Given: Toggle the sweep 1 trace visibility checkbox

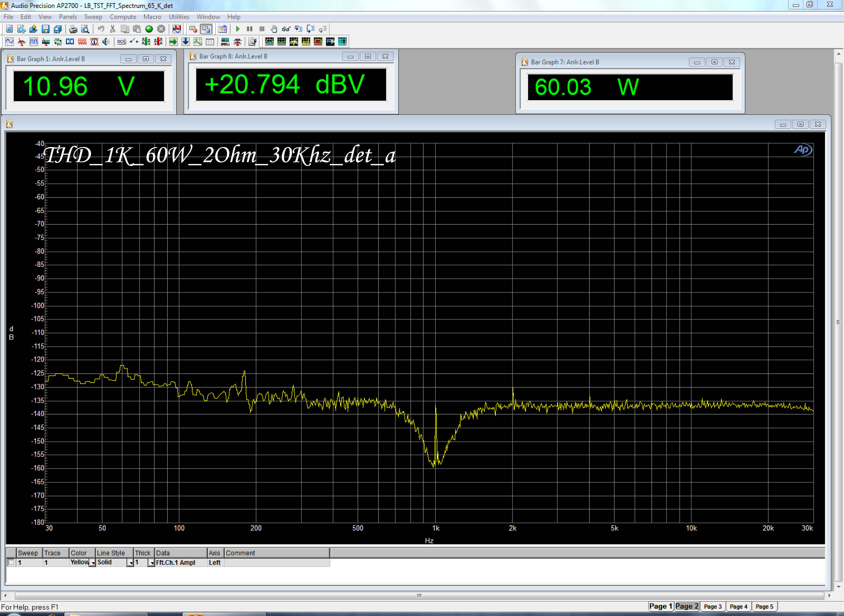Looking at the screenshot, I should [11, 562].
